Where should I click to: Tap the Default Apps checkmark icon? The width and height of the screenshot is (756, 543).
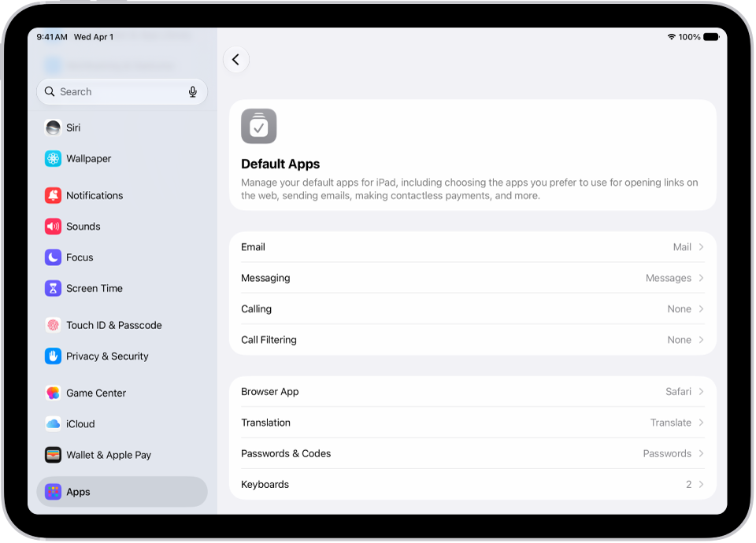[259, 126]
